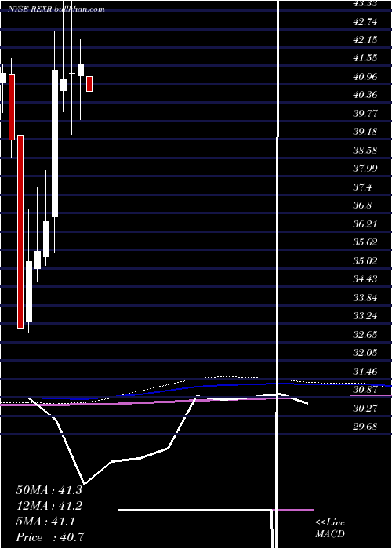
Task: Click the 37.4 price axis label
Action: click(x=362, y=187)
